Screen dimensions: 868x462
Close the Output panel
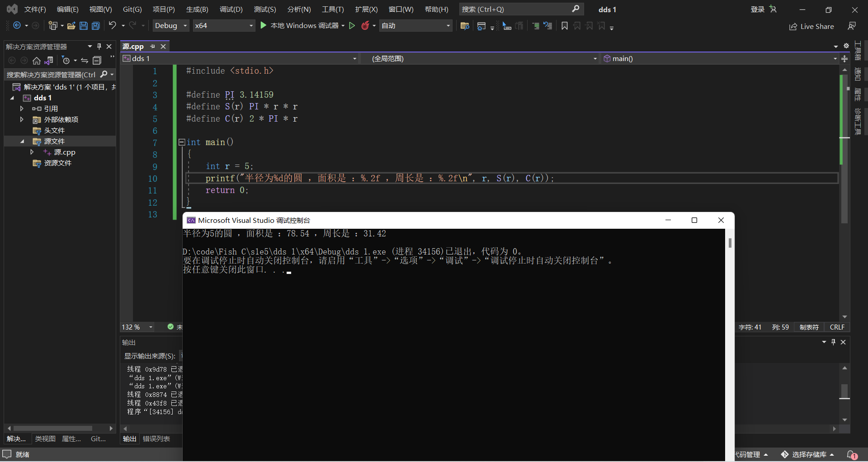coord(843,342)
